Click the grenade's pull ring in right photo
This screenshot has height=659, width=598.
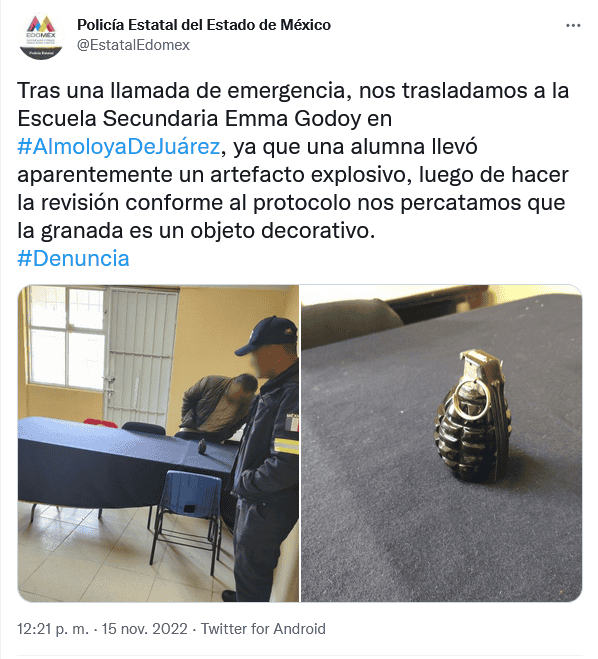point(473,399)
